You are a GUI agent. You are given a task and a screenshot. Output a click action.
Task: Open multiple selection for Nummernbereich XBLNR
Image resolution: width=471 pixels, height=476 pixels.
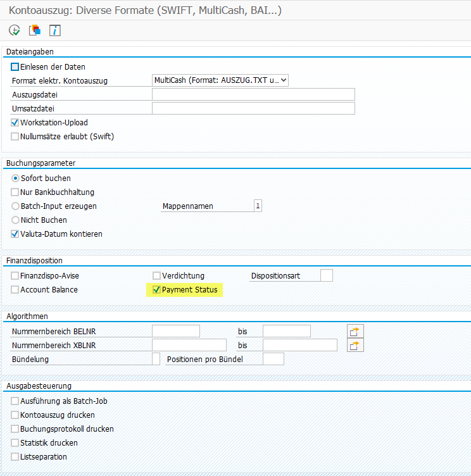click(x=356, y=345)
